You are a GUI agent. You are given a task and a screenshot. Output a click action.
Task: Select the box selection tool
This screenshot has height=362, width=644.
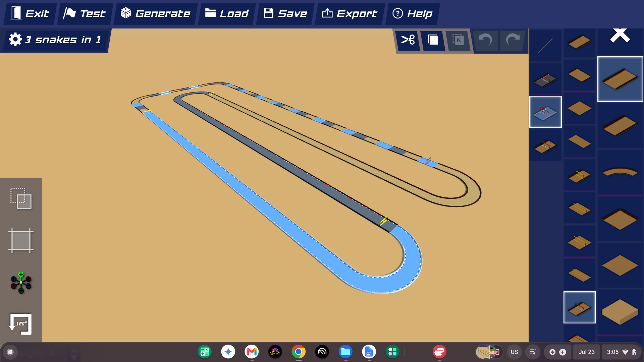[x=21, y=198]
